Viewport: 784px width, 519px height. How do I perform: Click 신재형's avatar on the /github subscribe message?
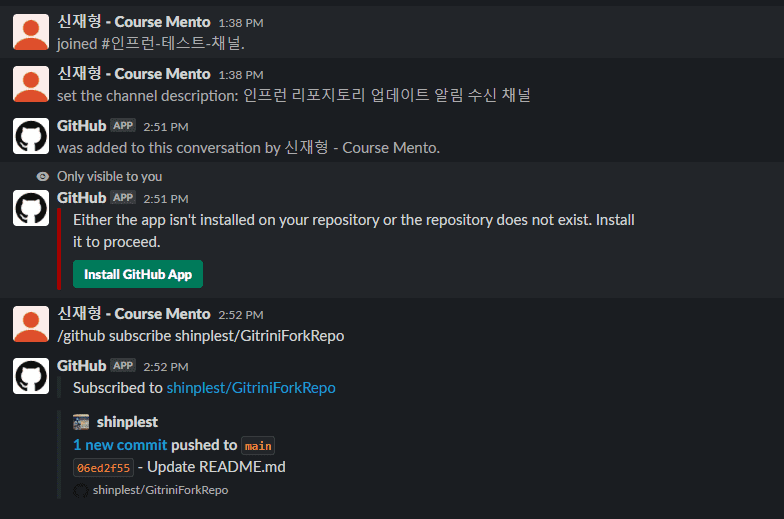pyautogui.click(x=31, y=324)
